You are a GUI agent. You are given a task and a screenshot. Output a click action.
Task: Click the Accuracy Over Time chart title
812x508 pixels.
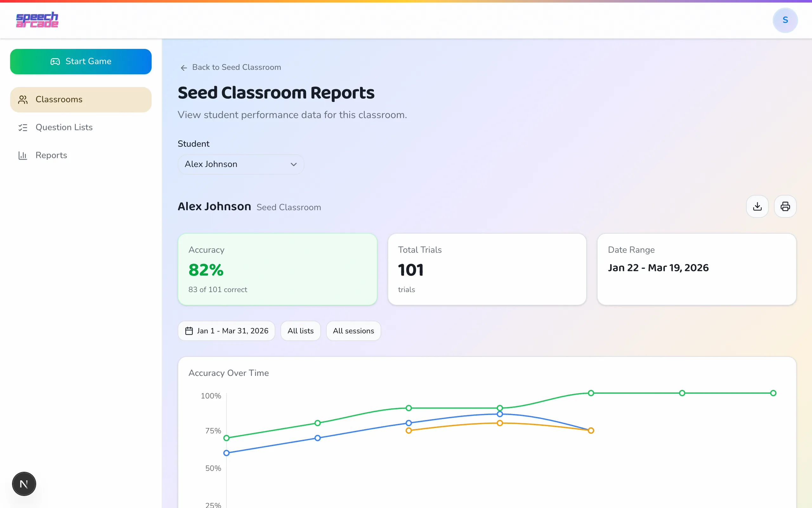228,373
